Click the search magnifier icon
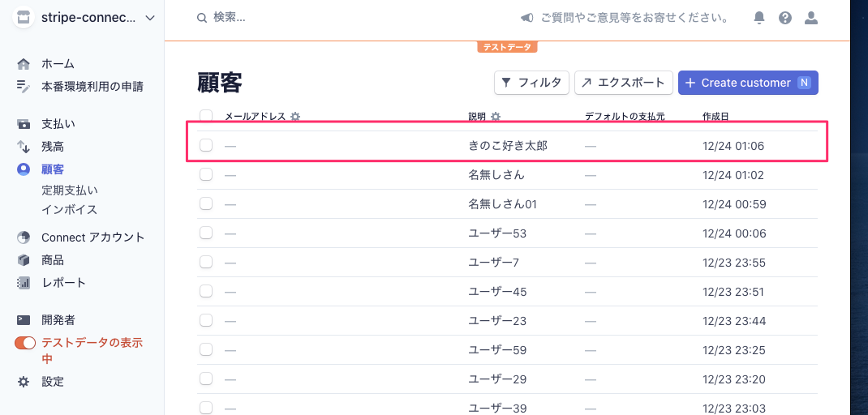This screenshot has height=415, width=868. [x=202, y=18]
